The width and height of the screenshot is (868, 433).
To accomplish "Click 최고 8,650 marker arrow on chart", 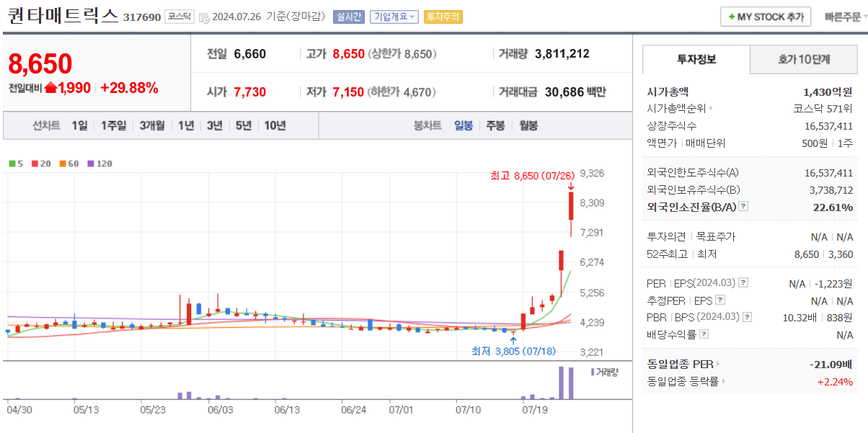I will click(x=571, y=186).
